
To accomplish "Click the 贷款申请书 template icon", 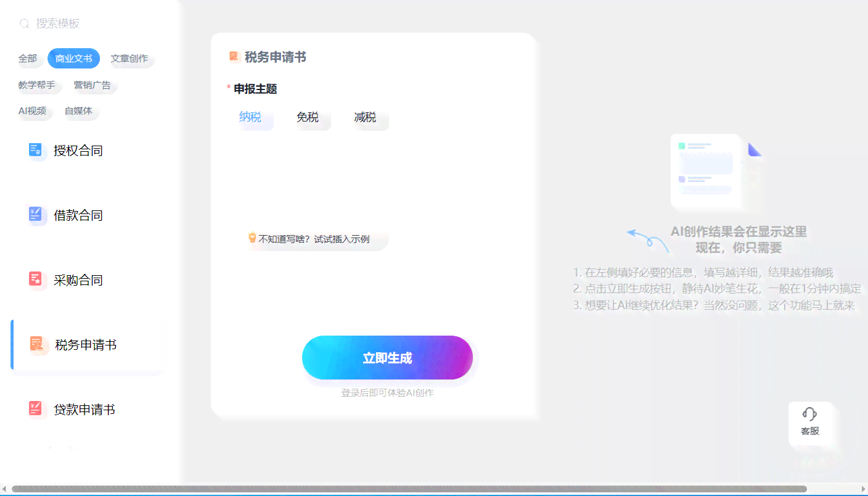I will (x=36, y=409).
